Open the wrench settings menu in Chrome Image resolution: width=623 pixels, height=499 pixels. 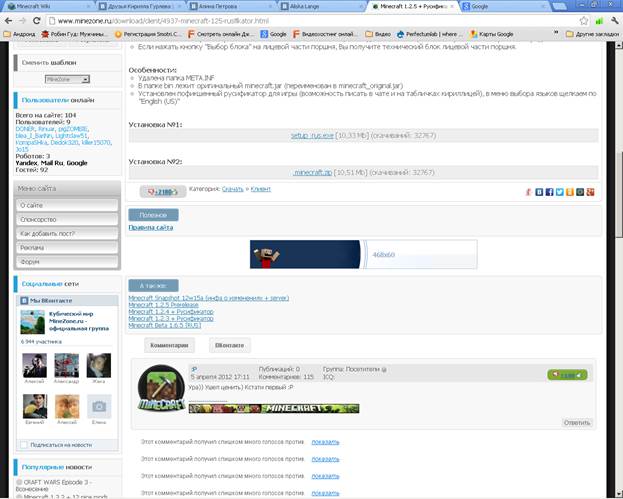[615, 21]
